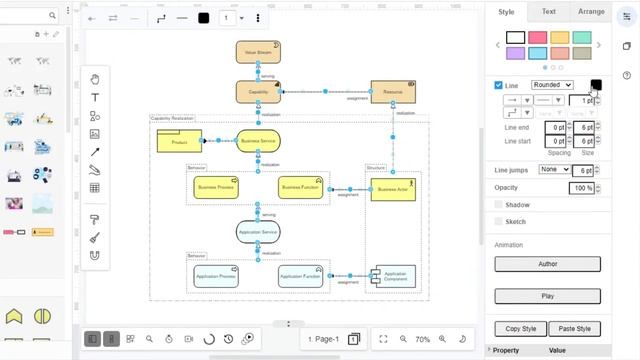640x360 pixels.
Task: Expand the line pattern dropdown
Action: (558, 100)
